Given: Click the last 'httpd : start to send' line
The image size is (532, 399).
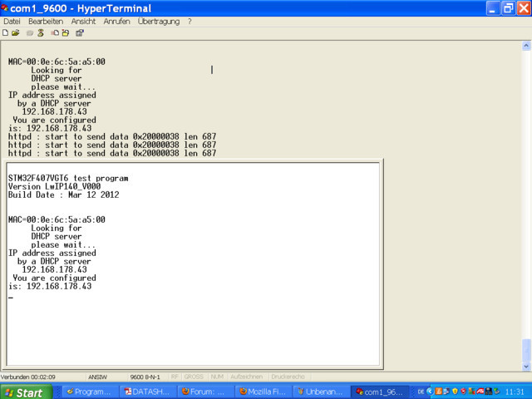Looking at the screenshot, I should click(x=112, y=153).
